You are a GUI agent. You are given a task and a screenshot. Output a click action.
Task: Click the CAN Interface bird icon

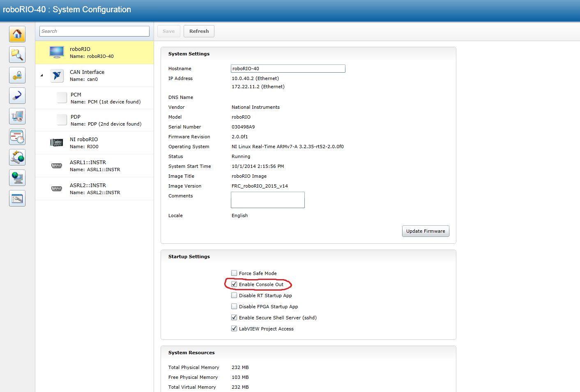click(x=57, y=76)
